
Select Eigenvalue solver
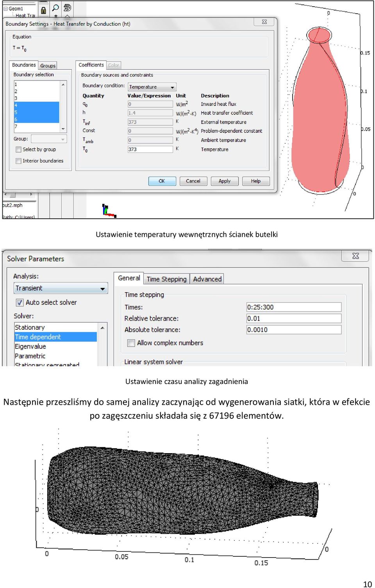coord(55,347)
